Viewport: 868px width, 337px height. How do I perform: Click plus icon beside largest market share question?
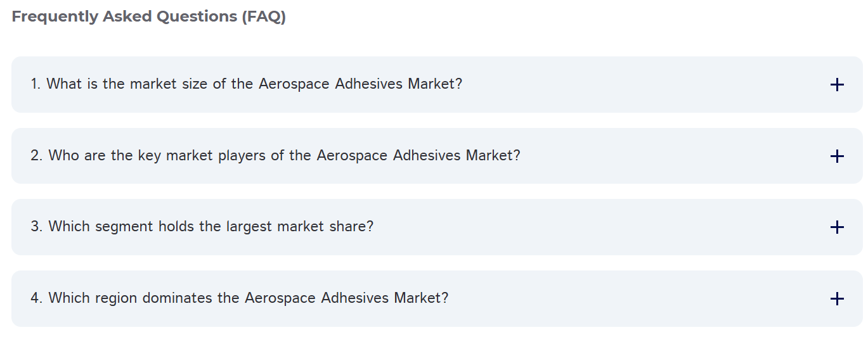(x=836, y=227)
